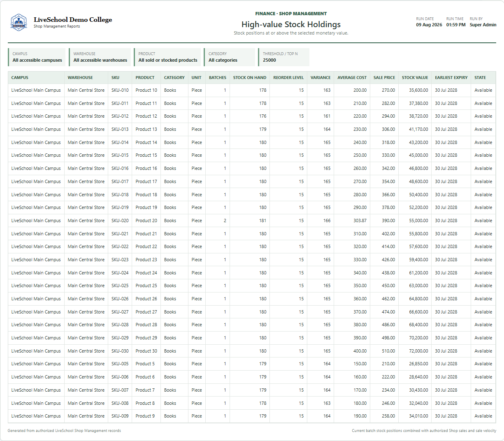504x441 pixels.
Task: Click stock on hand value 181
Action: click(262, 220)
